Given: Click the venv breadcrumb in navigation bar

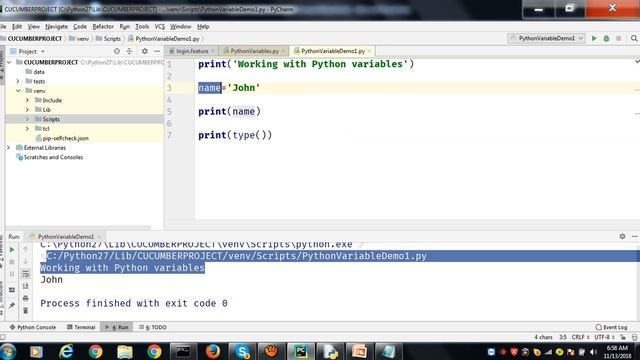Looking at the screenshot, I should [x=79, y=39].
